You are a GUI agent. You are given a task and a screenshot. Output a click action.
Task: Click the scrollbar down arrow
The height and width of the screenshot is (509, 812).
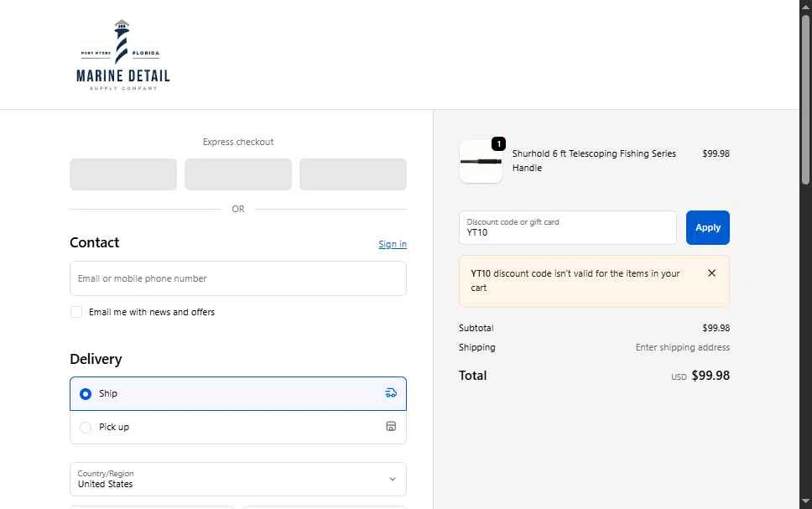click(805, 501)
